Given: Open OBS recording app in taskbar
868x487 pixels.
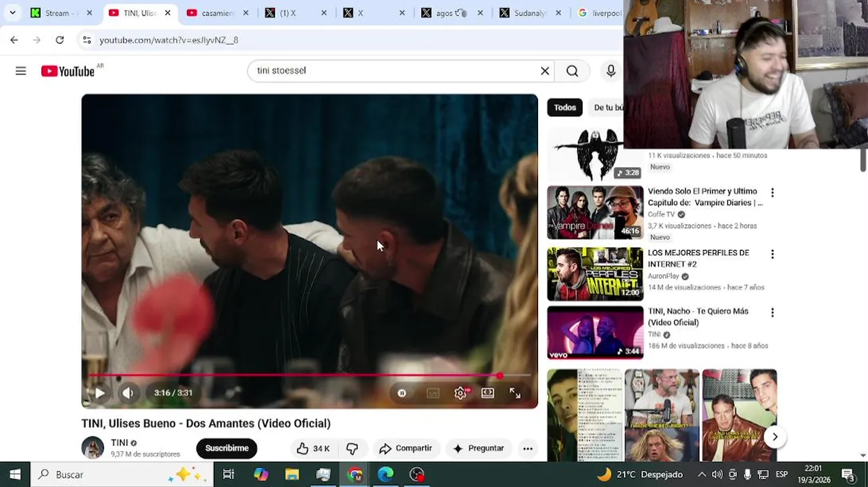Looking at the screenshot, I should click(x=417, y=474).
